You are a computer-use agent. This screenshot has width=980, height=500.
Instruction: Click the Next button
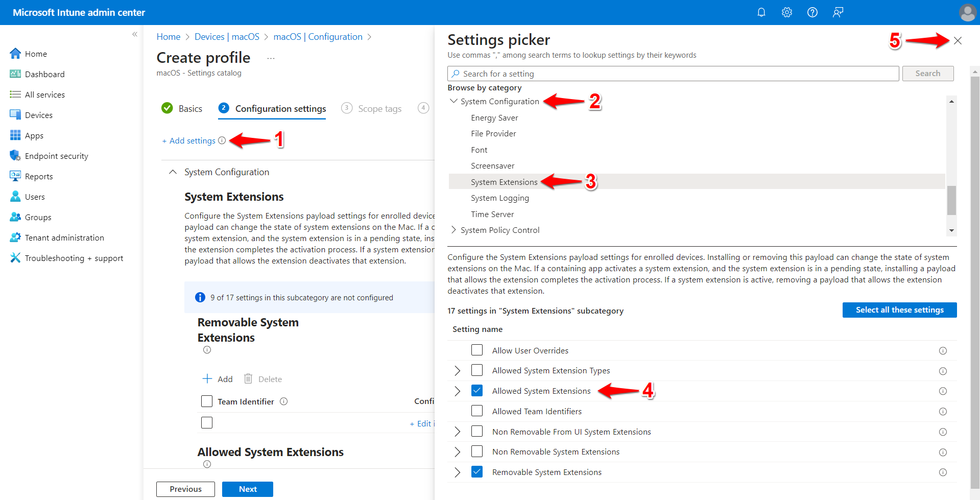[x=248, y=489]
